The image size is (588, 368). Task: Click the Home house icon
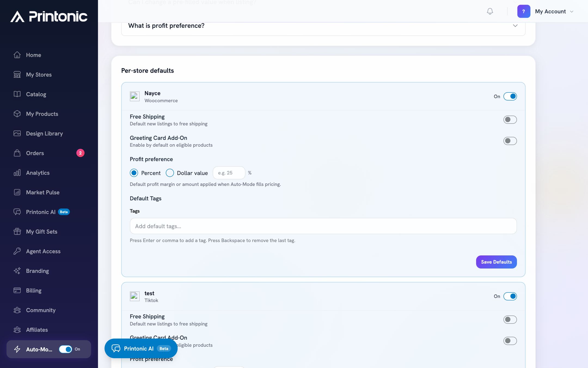(x=17, y=55)
